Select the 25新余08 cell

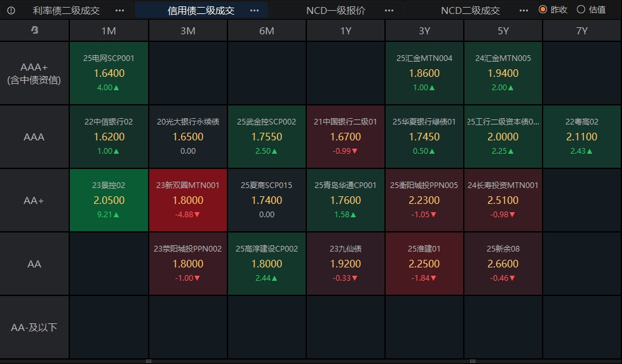503,264
